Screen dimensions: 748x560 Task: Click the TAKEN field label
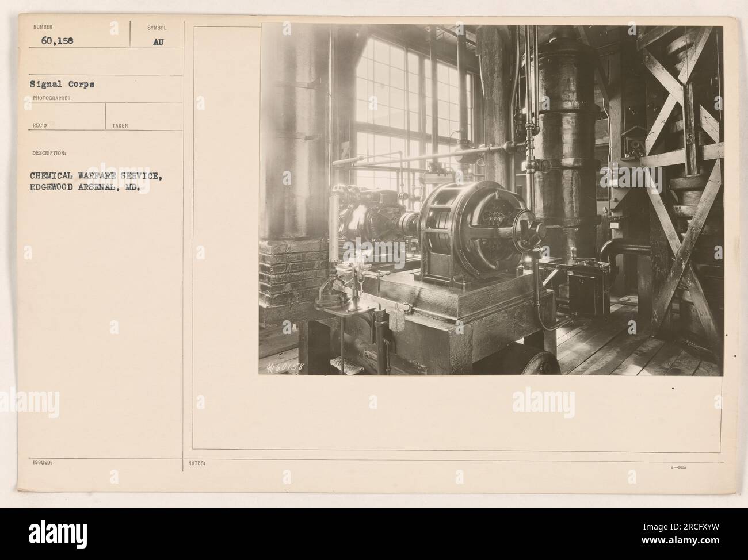[120, 125]
